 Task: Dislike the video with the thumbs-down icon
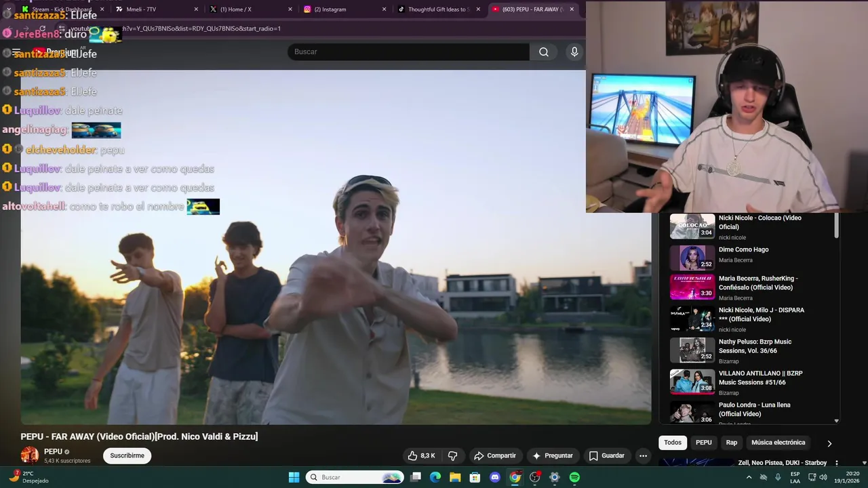pyautogui.click(x=453, y=455)
